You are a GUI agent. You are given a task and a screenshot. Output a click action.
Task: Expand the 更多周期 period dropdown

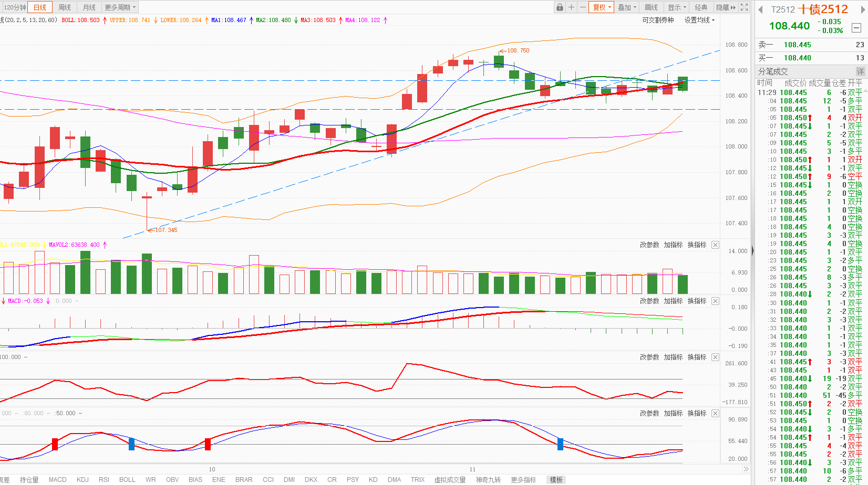[120, 7]
